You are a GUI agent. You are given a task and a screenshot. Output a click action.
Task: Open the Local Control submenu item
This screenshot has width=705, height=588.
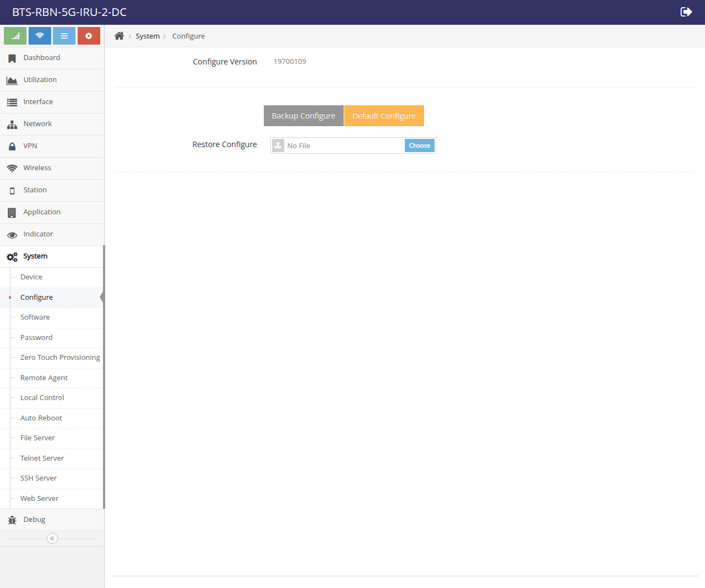(x=52, y=398)
